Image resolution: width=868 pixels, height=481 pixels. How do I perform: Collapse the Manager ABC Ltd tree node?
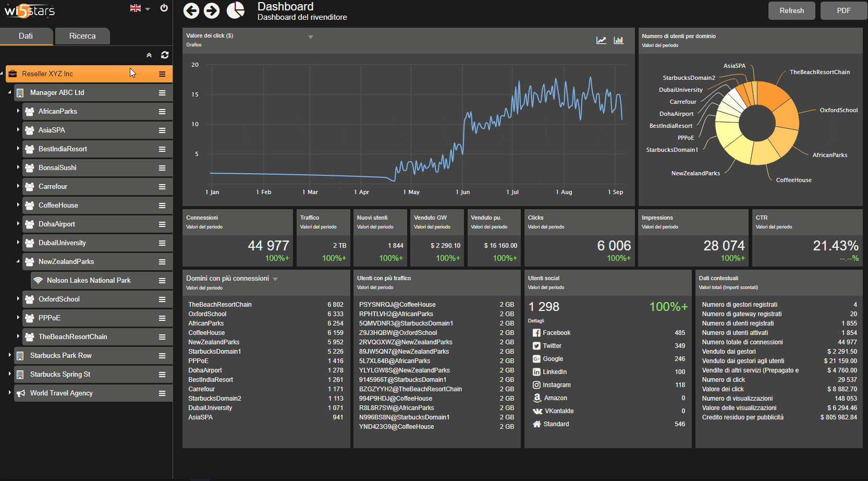pyautogui.click(x=9, y=92)
